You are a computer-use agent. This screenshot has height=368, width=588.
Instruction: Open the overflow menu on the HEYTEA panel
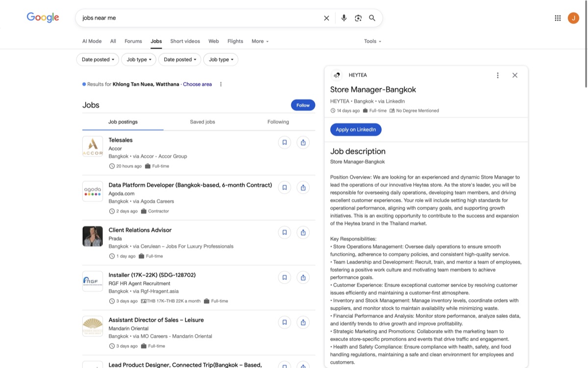click(498, 75)
